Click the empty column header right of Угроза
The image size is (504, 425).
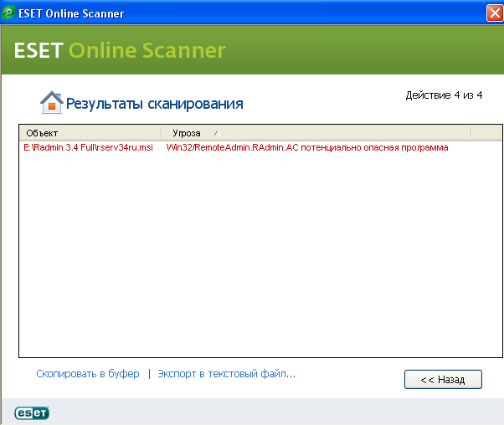[486, 133]
